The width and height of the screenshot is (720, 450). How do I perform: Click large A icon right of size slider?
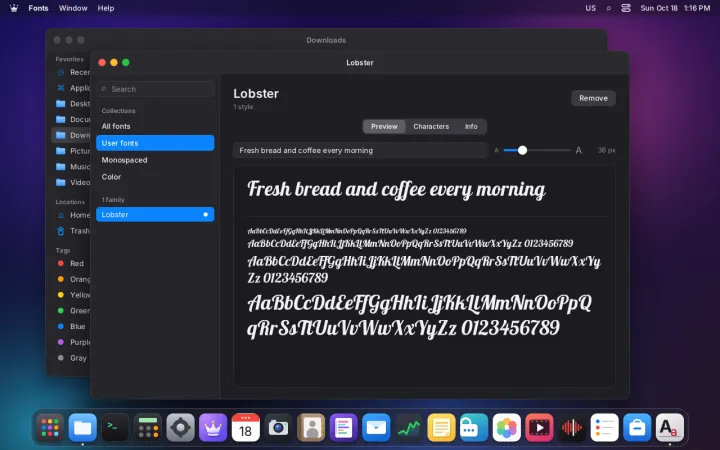click(x=579, y=150)
